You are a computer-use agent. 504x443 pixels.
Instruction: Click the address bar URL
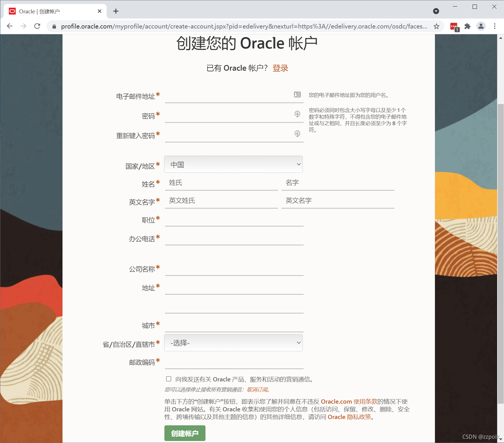click(x=244, y=26)
